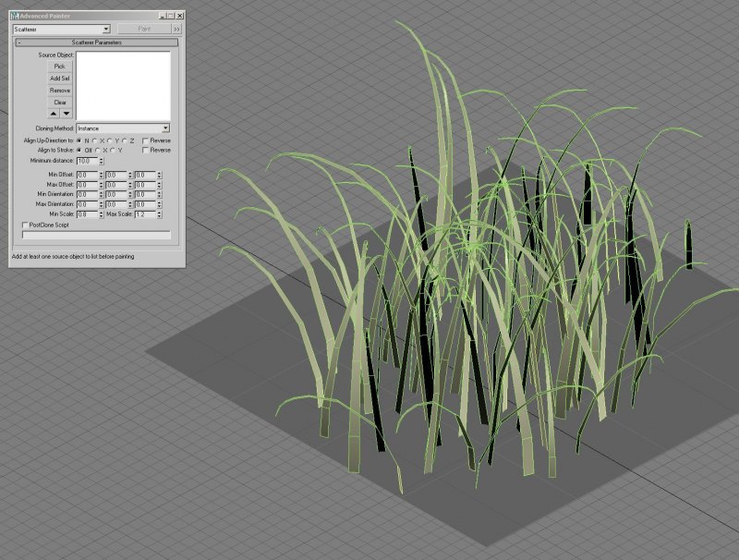
Task: Move source object up with arrow
Action: [x=54, y=114]
